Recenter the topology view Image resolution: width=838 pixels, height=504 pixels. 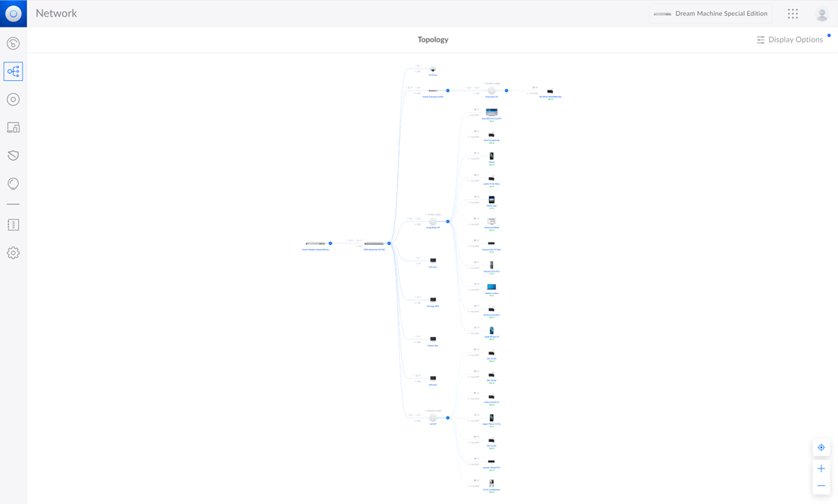tap(821, 448)
